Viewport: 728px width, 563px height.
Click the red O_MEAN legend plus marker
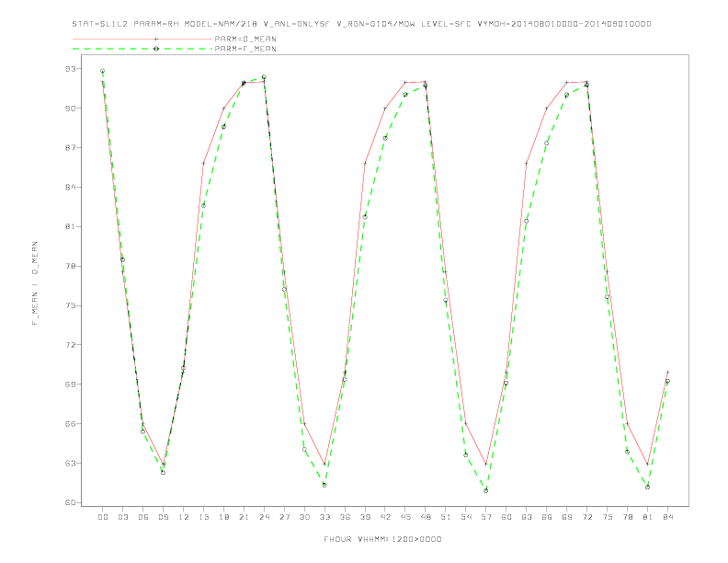tap(156, 39)
